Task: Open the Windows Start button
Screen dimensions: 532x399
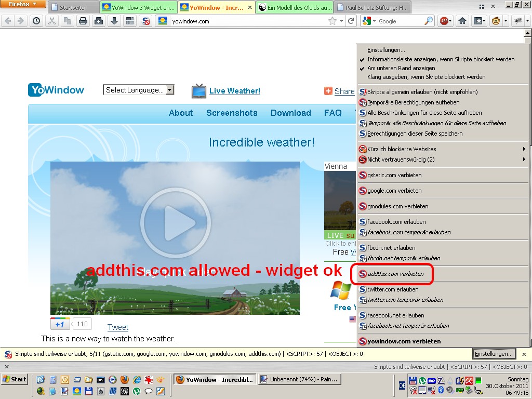Action: pyautogui.click(x=15, y=379)
